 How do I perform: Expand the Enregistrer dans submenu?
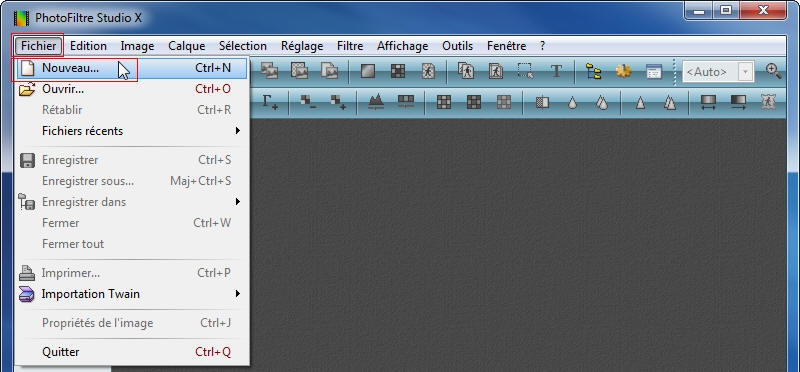coord(132,202)
